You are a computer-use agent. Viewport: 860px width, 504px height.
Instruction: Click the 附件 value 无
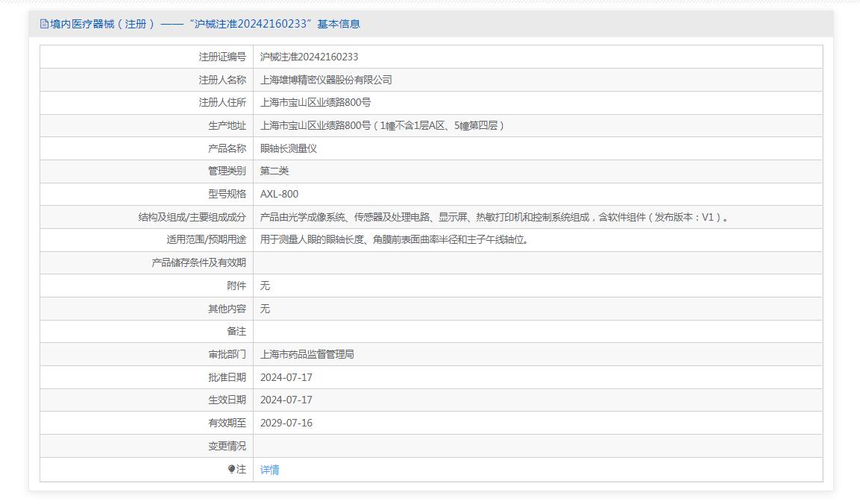pos(265,286)
